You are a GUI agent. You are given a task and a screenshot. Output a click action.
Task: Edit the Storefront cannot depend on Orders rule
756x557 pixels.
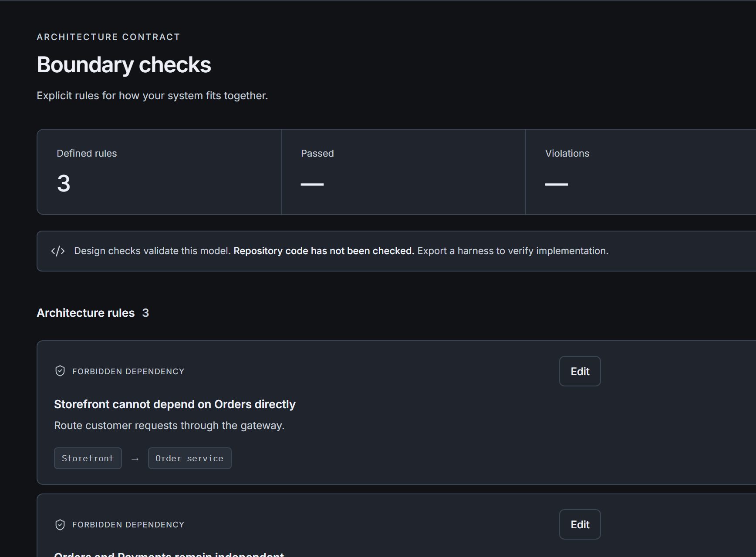point(580,371)
